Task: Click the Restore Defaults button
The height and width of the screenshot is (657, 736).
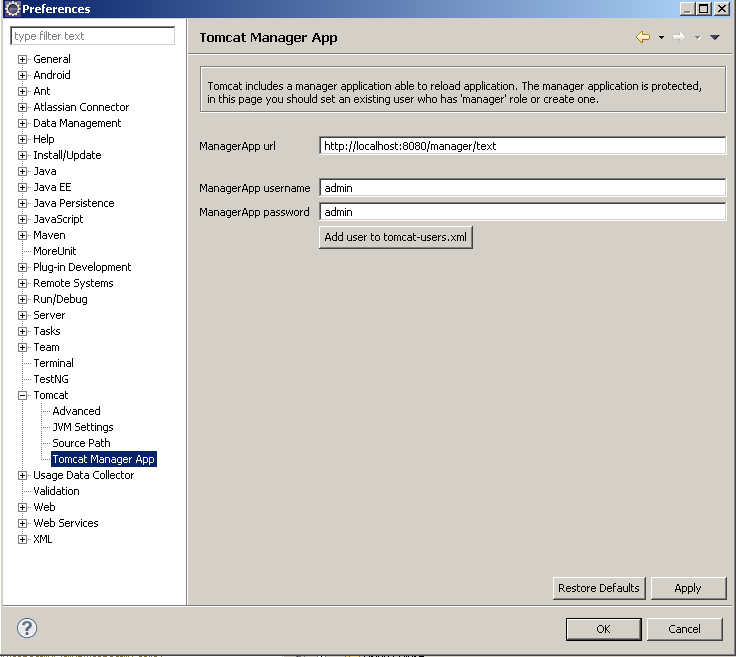Action: point(599,588)
